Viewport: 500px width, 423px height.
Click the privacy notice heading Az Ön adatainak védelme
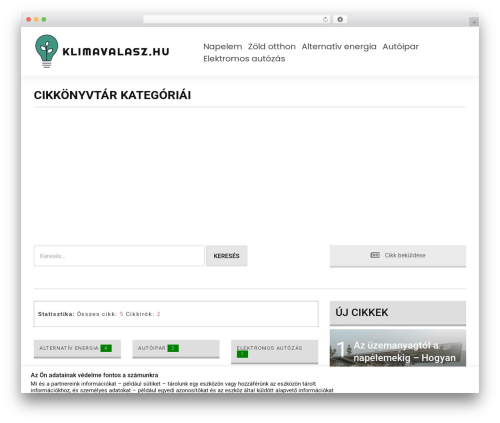coord(94,375)
